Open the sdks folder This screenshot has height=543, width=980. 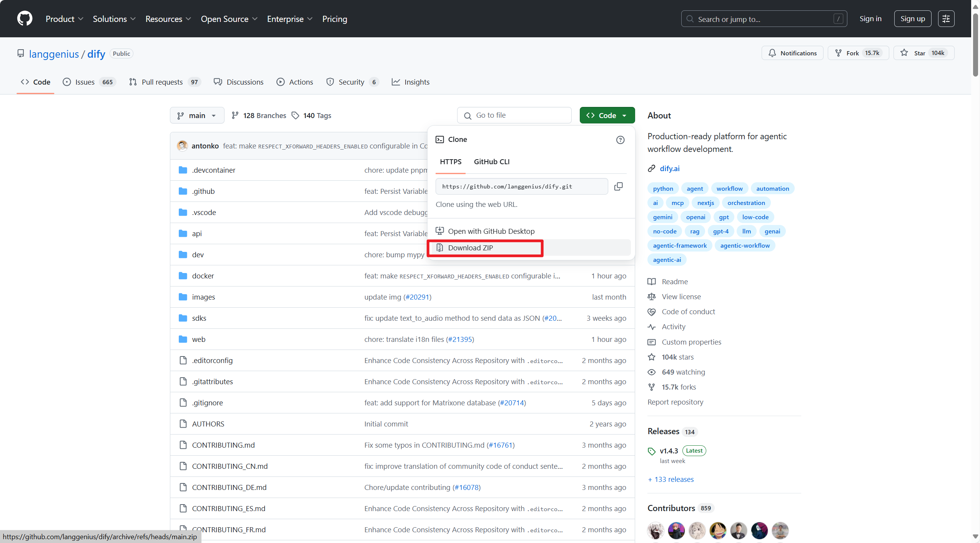coord(199,318)
